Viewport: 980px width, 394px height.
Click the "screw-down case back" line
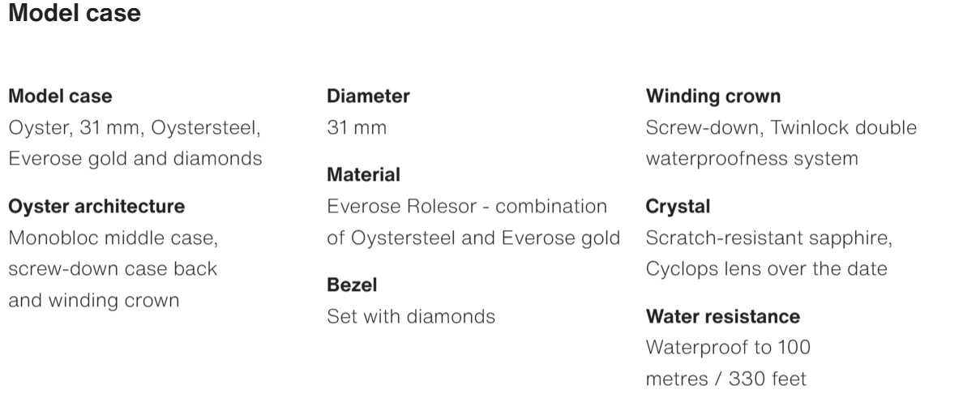pyautogui.click(x=113, y=269)
